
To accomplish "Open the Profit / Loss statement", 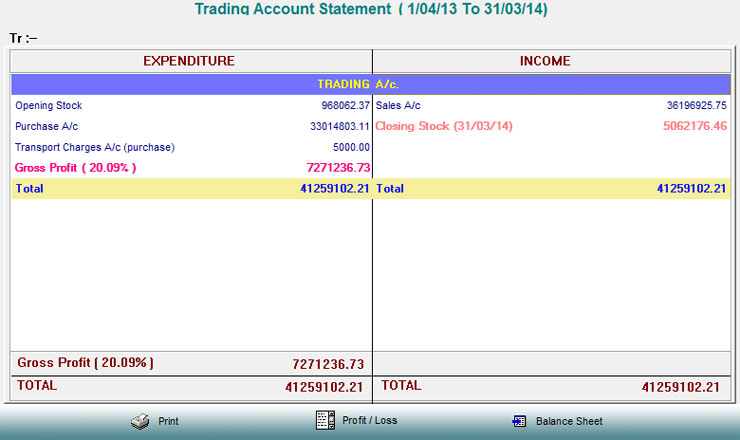I will pos(369,420).
